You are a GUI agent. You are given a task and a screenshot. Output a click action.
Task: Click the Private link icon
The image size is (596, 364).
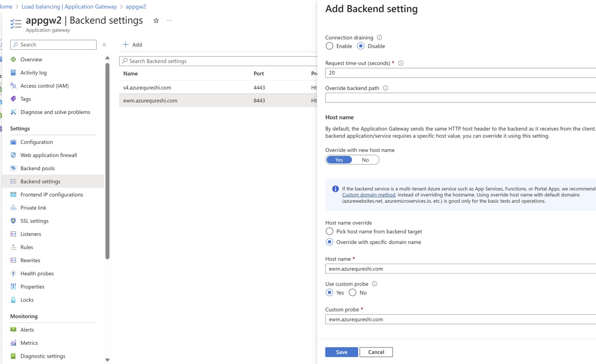[13, 208]
